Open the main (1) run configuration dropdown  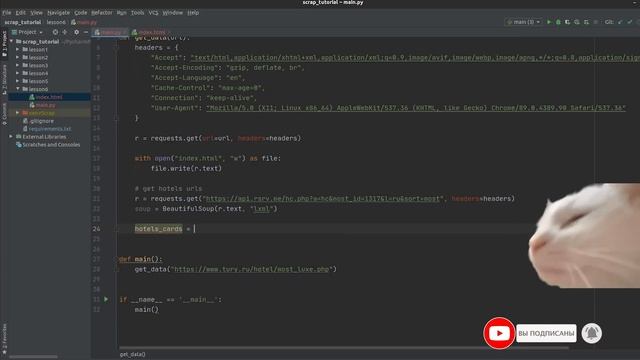(523, 22)
